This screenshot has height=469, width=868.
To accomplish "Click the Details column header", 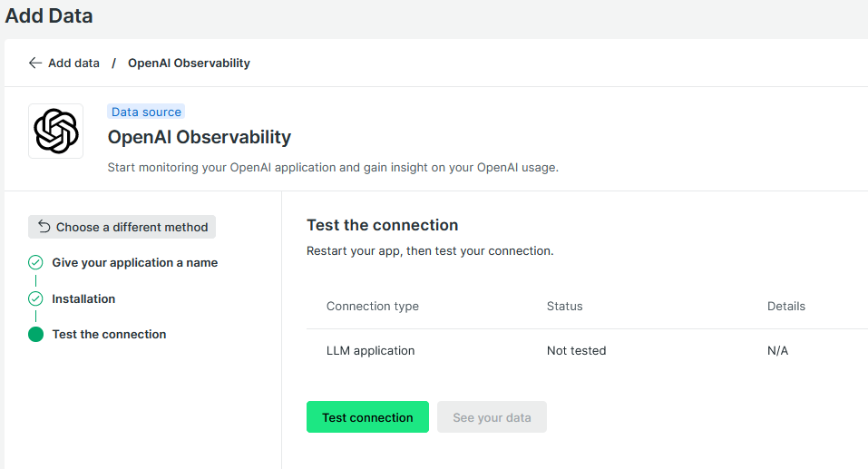I will coord(786,307).
